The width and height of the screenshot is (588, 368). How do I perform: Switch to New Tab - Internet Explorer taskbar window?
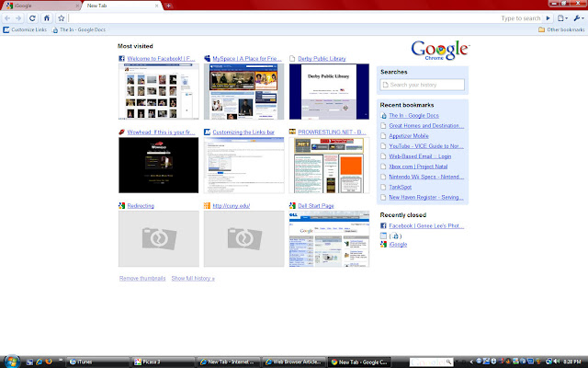pos(229,362)
